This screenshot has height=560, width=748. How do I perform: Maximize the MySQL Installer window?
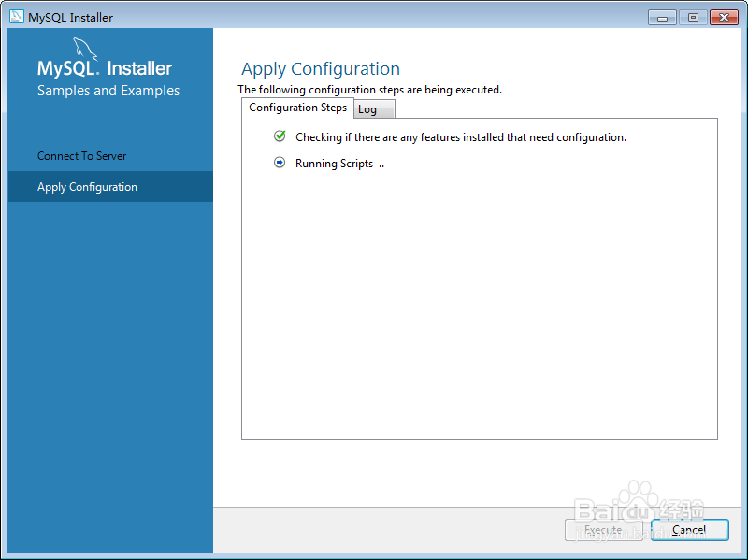tap(693, 18)
